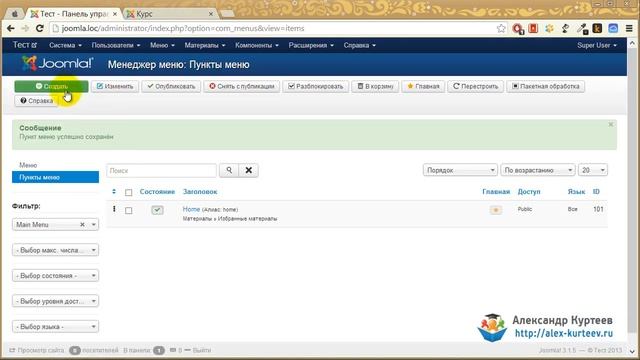Screen dimensions: 640x360
Task: Click the Пакетная обработка button
Action: pyautogui.click(x=546, y=86)
